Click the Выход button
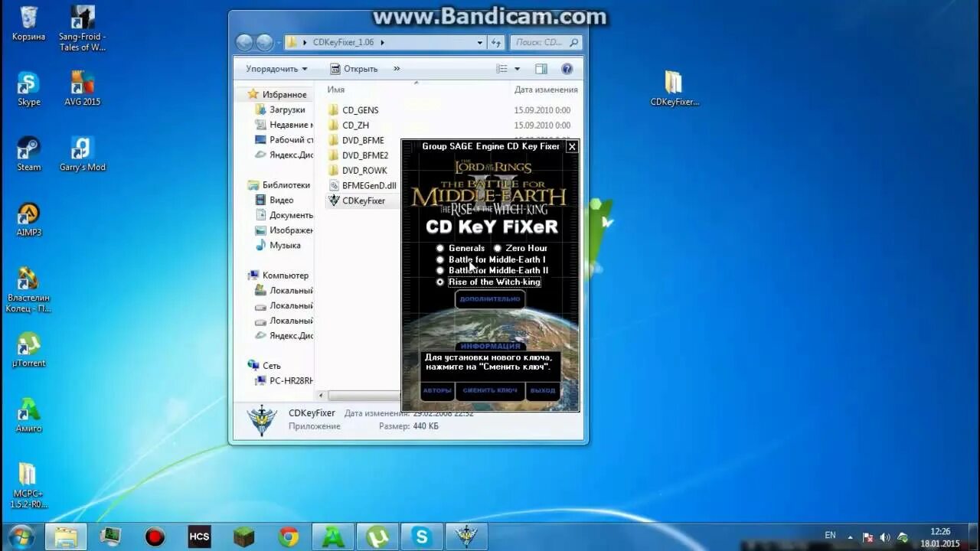 pos(543,390)
